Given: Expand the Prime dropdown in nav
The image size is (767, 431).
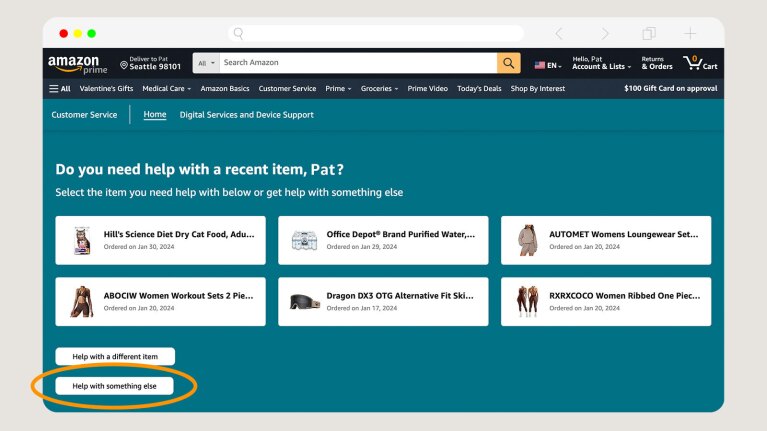Looking at the screenshot, I should click(338, 89).
